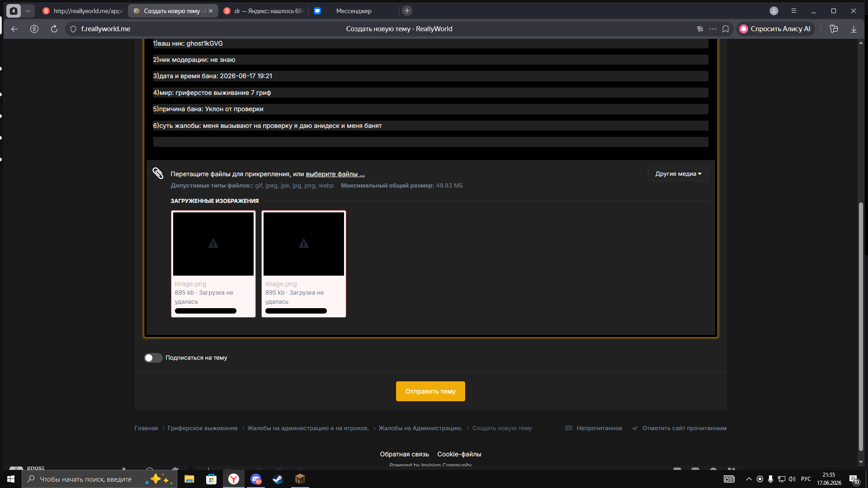This screenshot has width=868, height=488.
Task: Open the browser downloads
Action: (854, 29)
